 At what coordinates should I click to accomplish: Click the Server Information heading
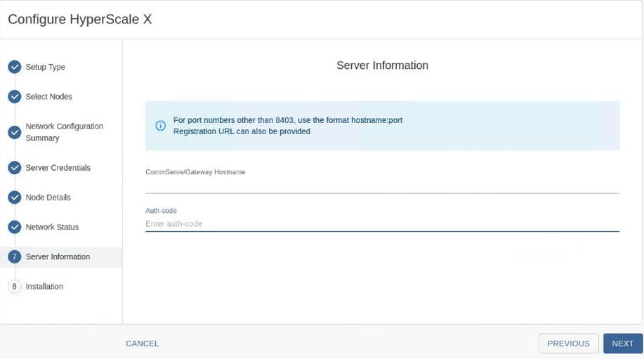382,65
